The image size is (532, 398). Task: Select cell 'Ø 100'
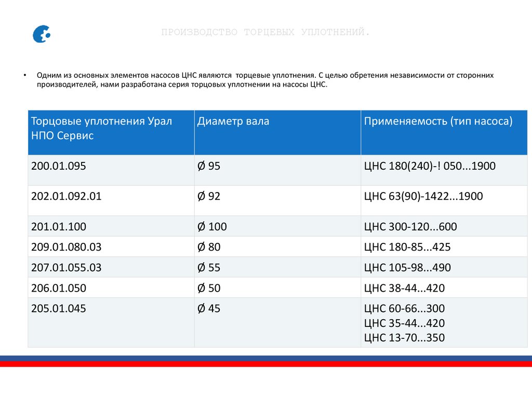(277, 226)
